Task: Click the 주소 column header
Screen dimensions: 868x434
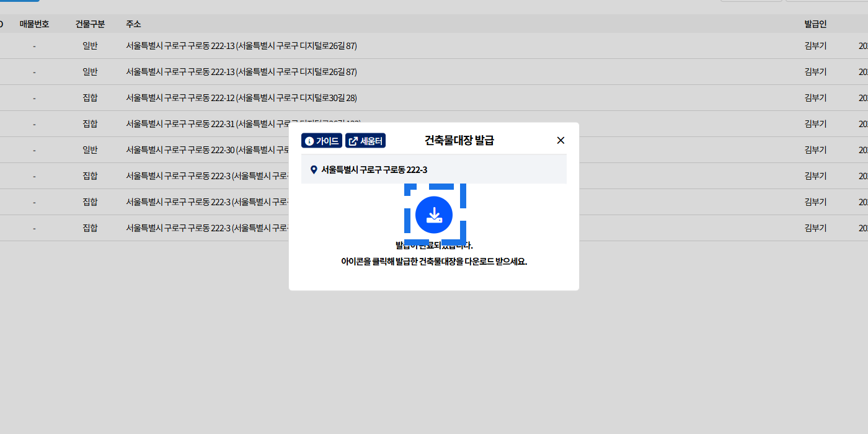Action: (133, 24)
